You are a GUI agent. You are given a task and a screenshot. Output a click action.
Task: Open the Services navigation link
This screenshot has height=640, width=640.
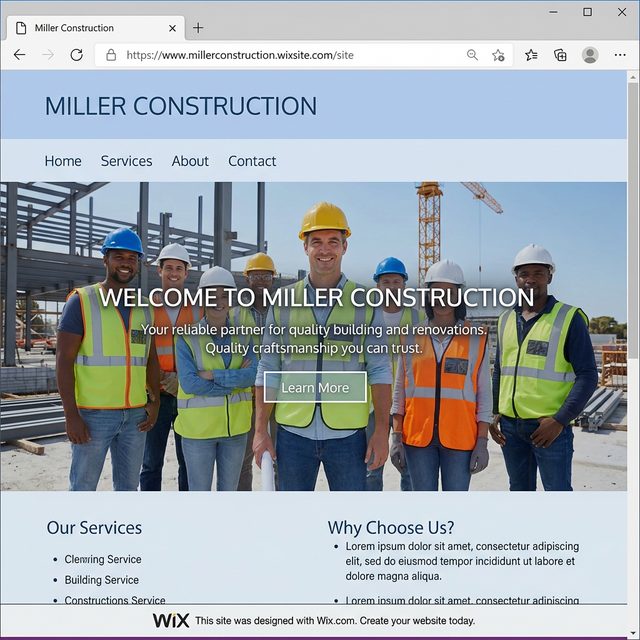point(127,161)
